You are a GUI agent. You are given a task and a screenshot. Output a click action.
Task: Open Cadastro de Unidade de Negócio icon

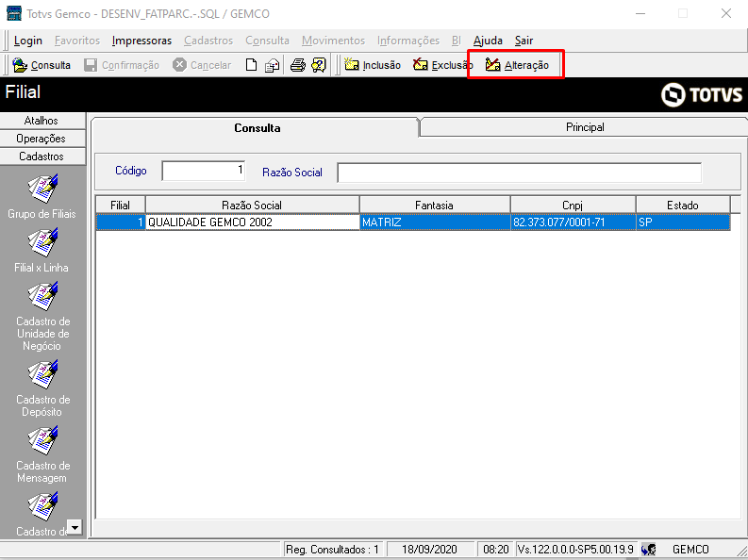tap(42, 296)
